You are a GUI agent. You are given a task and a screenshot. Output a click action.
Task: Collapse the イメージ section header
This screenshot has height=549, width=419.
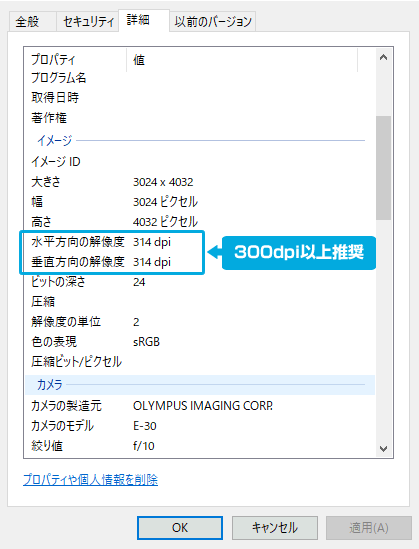pyautogui.click(x=200, y=141)
